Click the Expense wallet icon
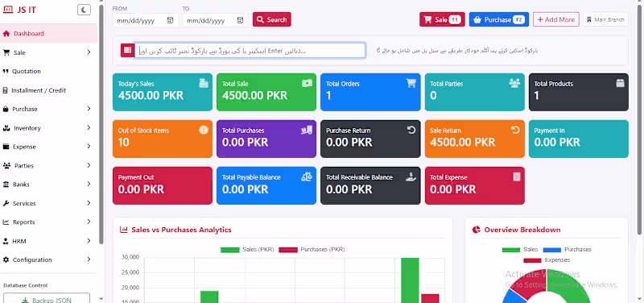 click(x=6, y=147)
